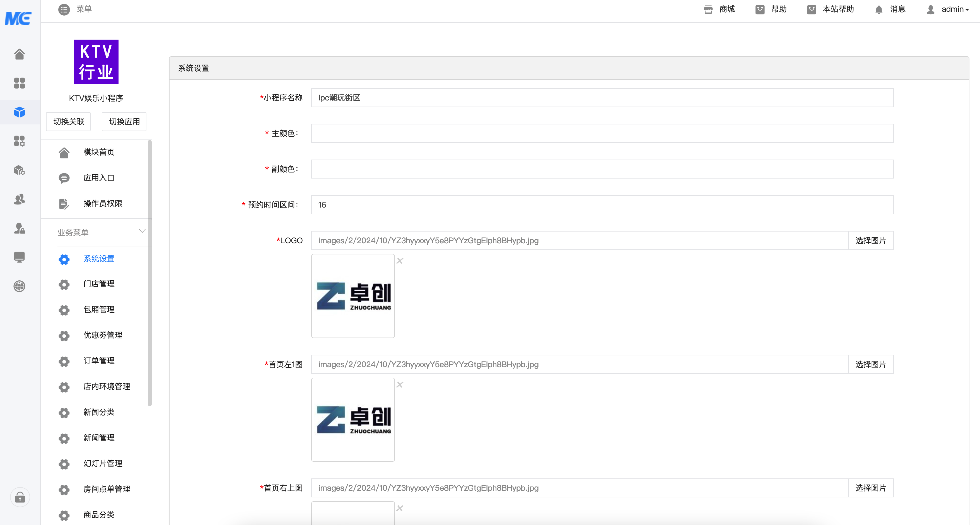Screen dimensions: 980x525
Task: Click the lock icon at rail bottom
Action: [20, 497]
